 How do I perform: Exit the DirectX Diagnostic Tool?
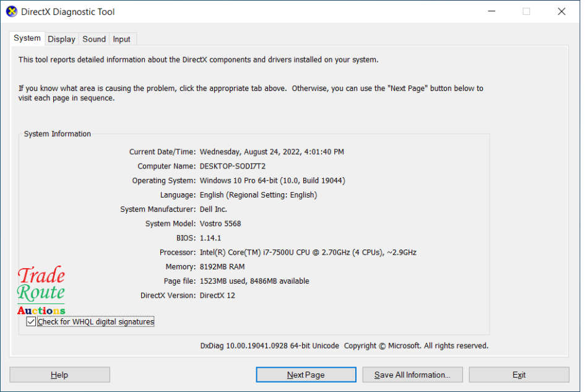(519, 374)
